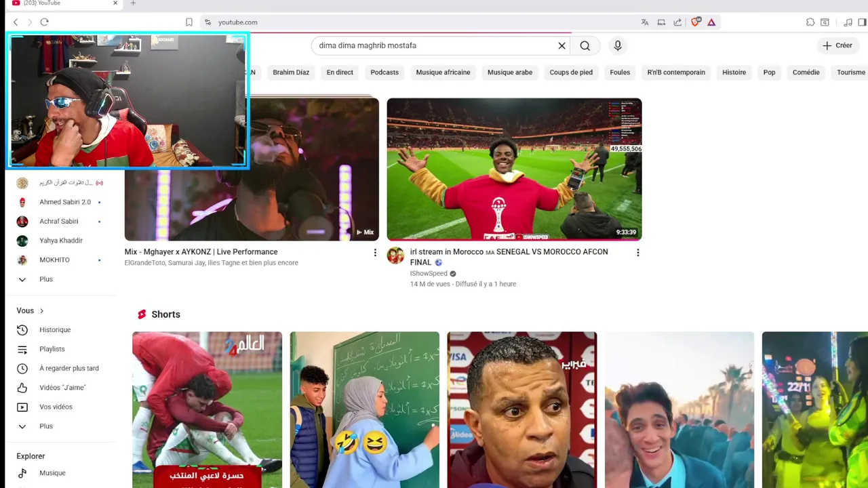This screenshot has height=488, width=868.
Task: Open Yahya Khaddir subscription channel
Action: (x=60, y=241)
